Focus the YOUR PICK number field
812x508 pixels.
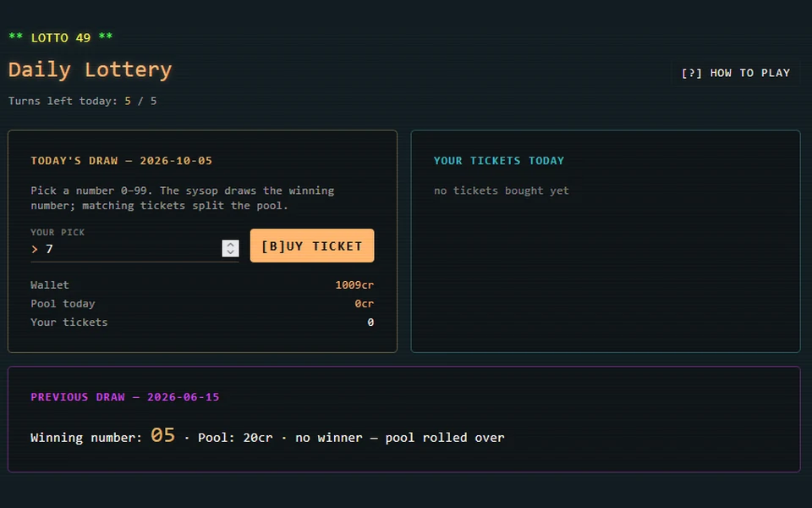tap(134, 249)
